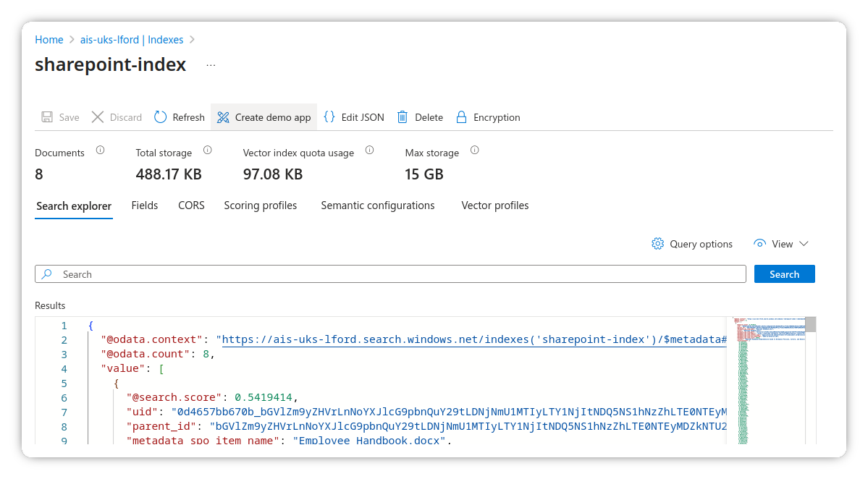This screenshot has height=479, width=868.
Task: Click info icon beside Total storage
Action: 208,151
